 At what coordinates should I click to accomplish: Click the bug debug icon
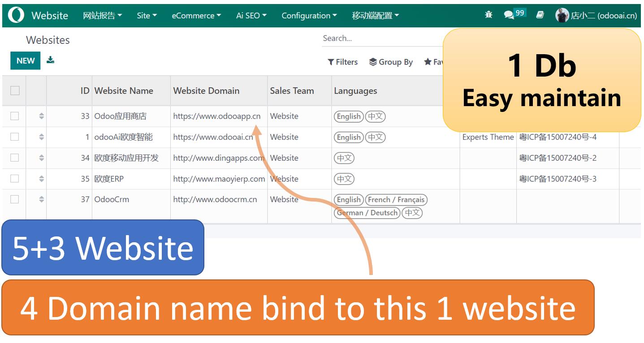(488, 15)
